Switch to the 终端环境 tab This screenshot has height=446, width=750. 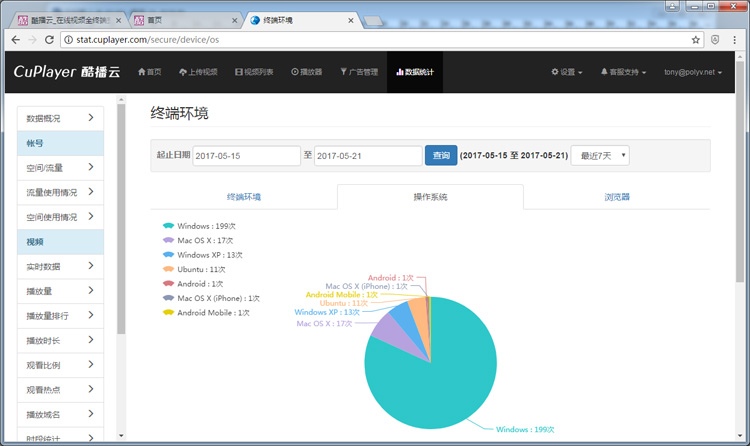tap(243, 197)
